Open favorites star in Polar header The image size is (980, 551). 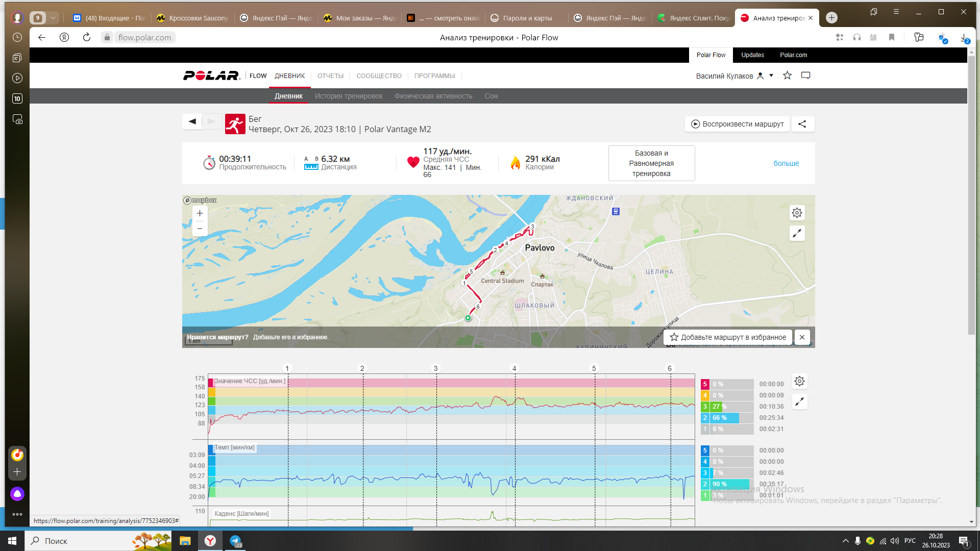(788, 76)
